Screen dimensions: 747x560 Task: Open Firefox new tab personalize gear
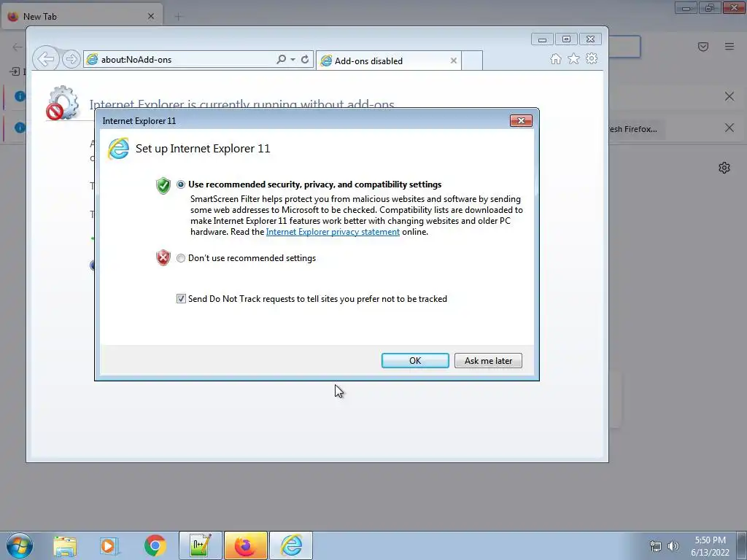(724, 168)
